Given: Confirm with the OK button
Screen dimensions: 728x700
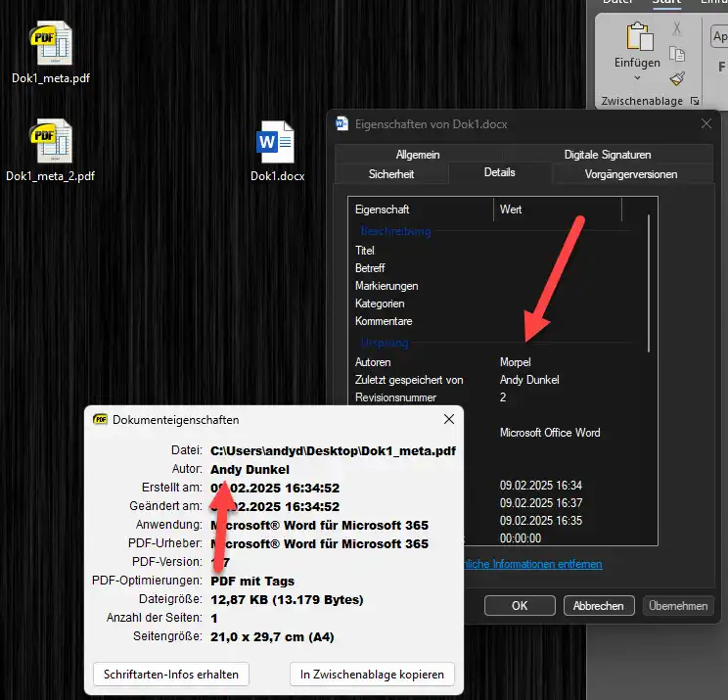Looking at the screenshot, I should tap(520, 606).
